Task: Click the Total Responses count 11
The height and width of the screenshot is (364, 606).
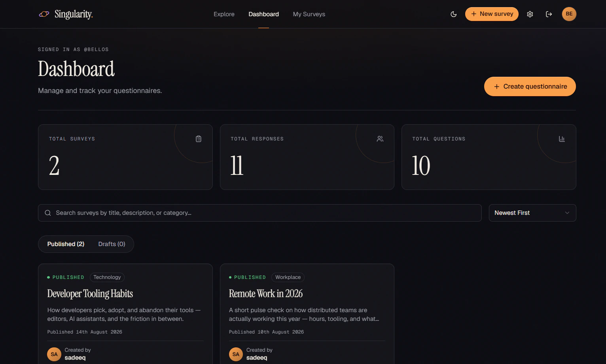Action: click(237, 166)
